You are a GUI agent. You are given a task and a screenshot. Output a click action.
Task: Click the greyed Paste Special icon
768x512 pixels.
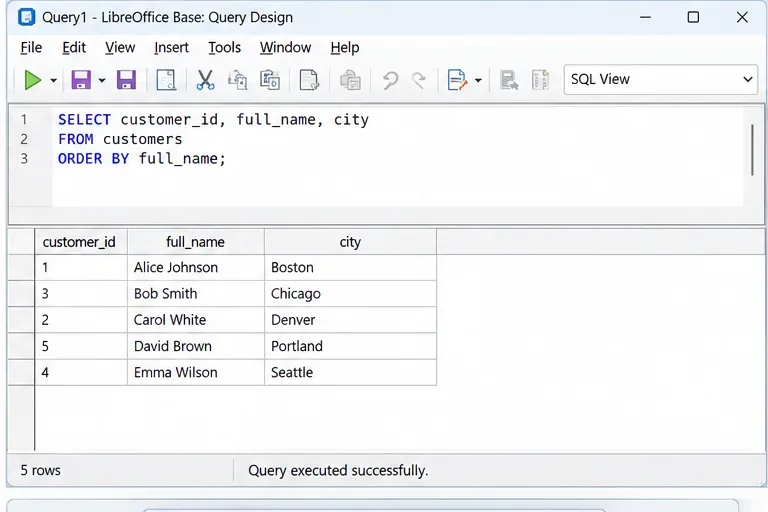[350, 80]
